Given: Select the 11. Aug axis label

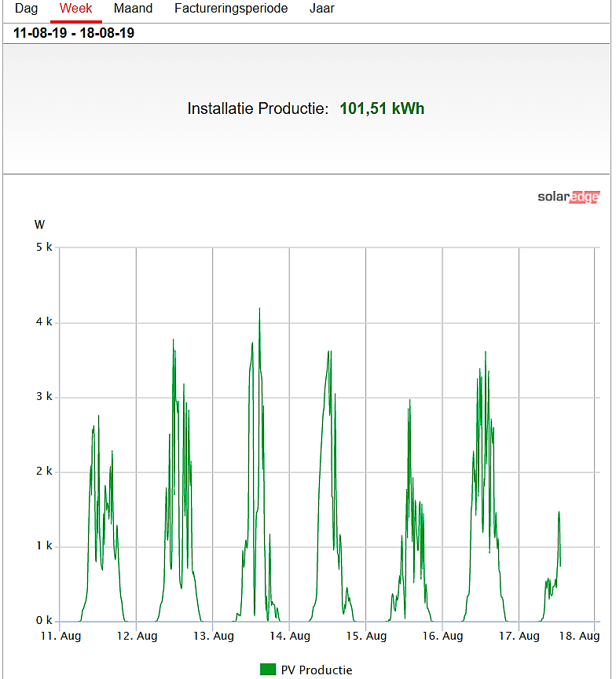Looking at the screenshot, I should 60,636.
